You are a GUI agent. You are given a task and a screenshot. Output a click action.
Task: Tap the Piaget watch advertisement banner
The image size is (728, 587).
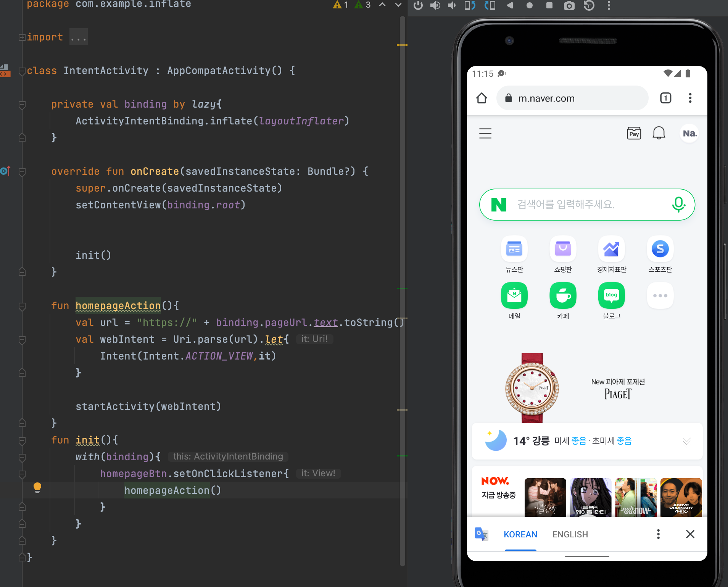coord(587,388)
